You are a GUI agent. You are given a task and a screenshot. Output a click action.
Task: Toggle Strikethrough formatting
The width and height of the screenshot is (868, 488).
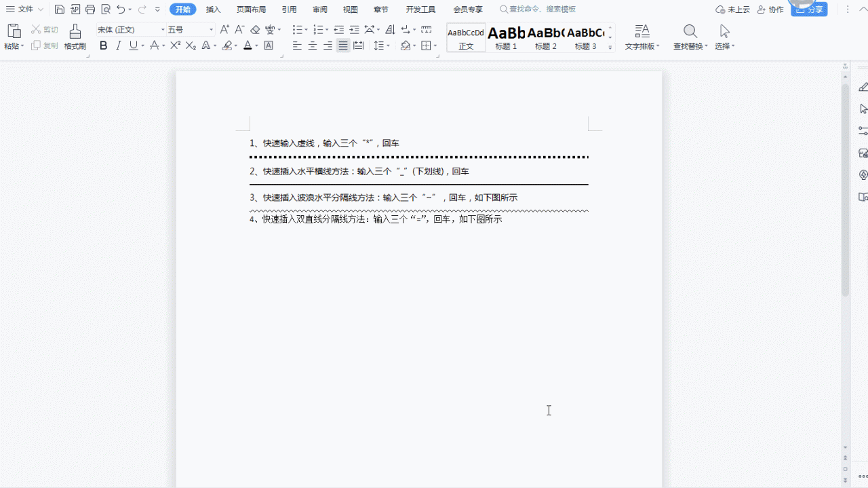154,45
